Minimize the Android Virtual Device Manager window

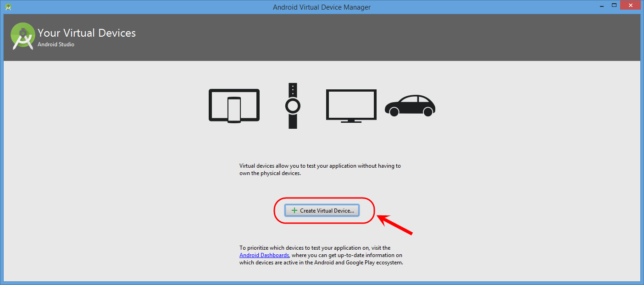pyautogui.click(x=601, y=5)
